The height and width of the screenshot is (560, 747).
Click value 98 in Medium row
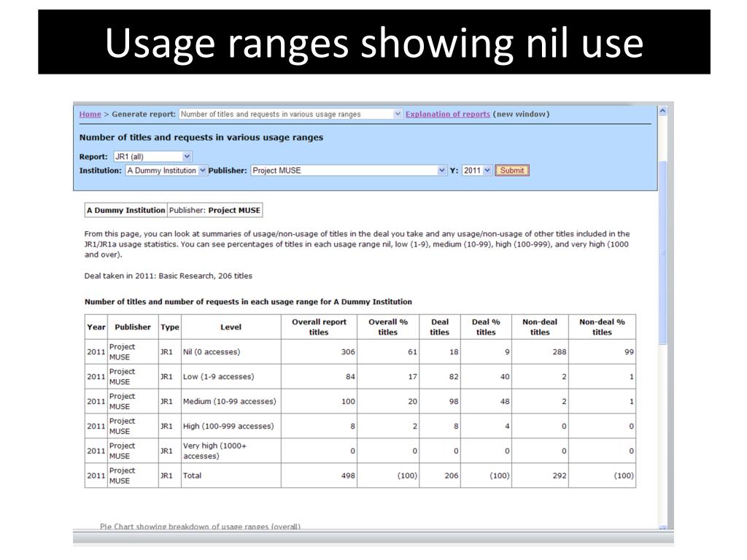pos(454,402)
